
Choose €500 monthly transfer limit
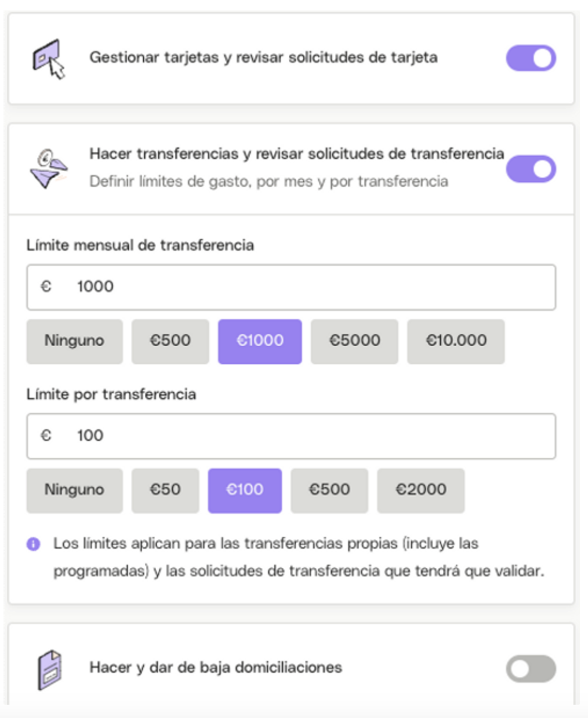(x=170, y=341)
